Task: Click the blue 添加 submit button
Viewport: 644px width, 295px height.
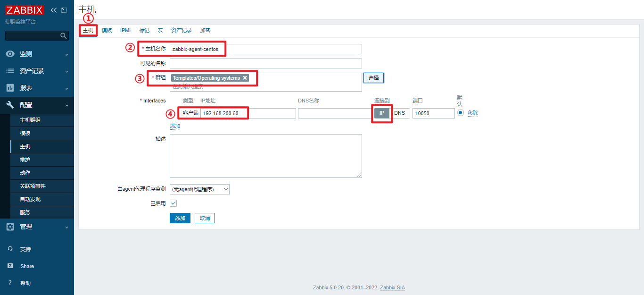Action: tap(180, 218)
